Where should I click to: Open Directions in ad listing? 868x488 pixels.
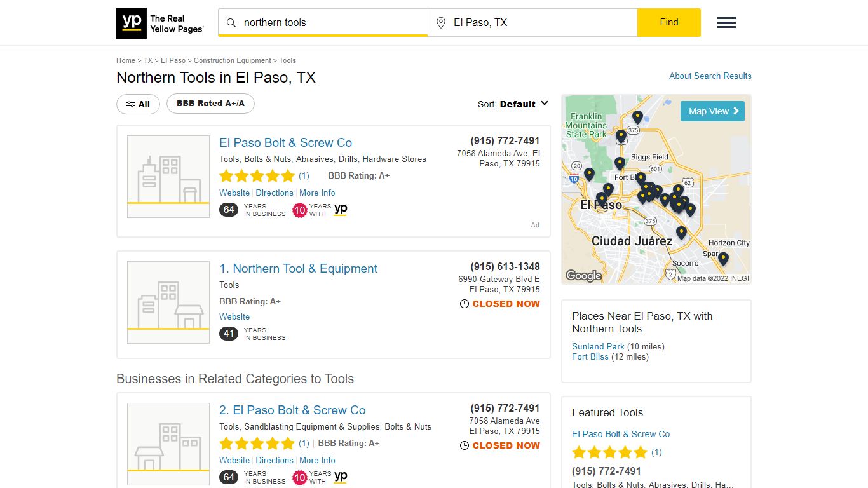point(275,193)
